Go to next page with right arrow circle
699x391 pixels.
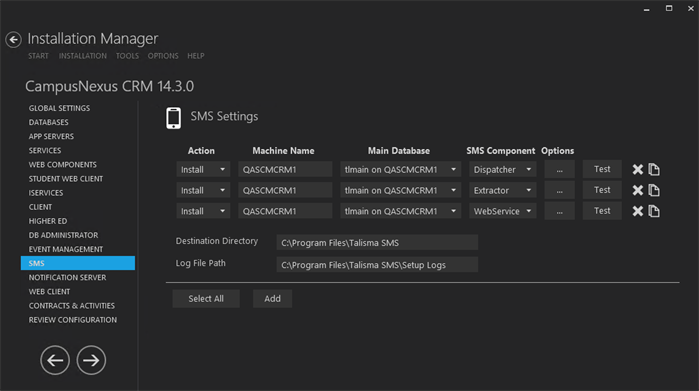(91, 360)
